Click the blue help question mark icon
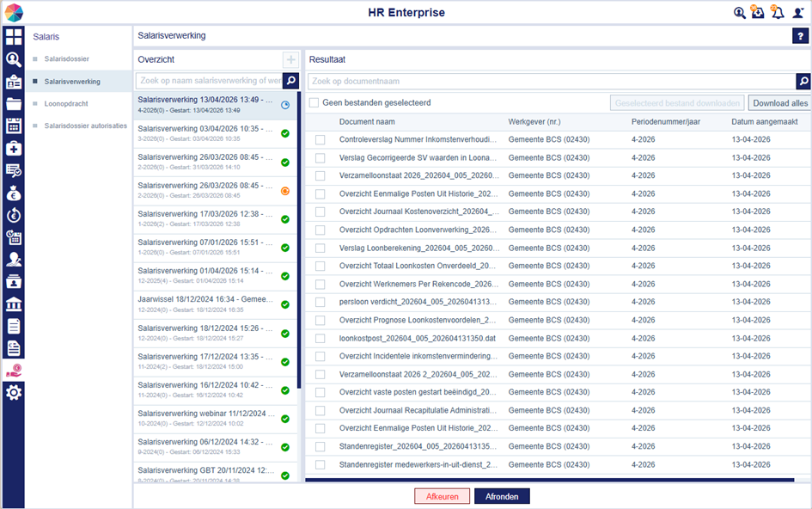 [x=800, y=36]
